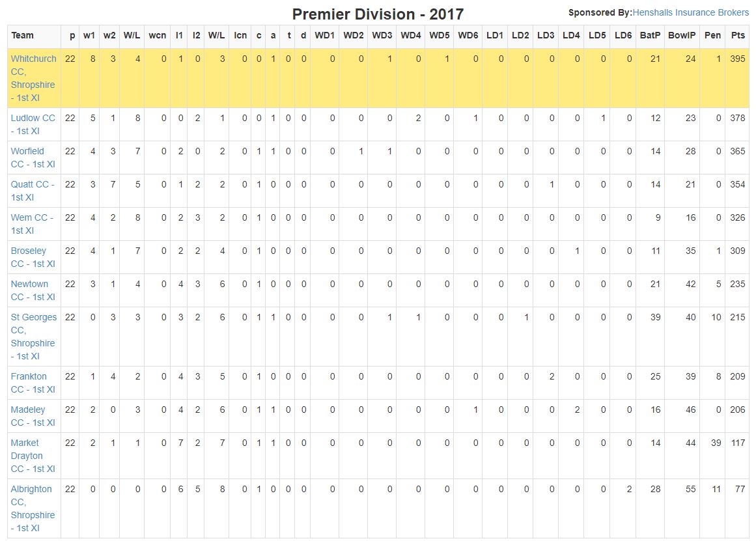This screenshot has height=541, width=756.
Task: Click the BowlP column header
Action: pyautogui.click(x=682, y=35)
